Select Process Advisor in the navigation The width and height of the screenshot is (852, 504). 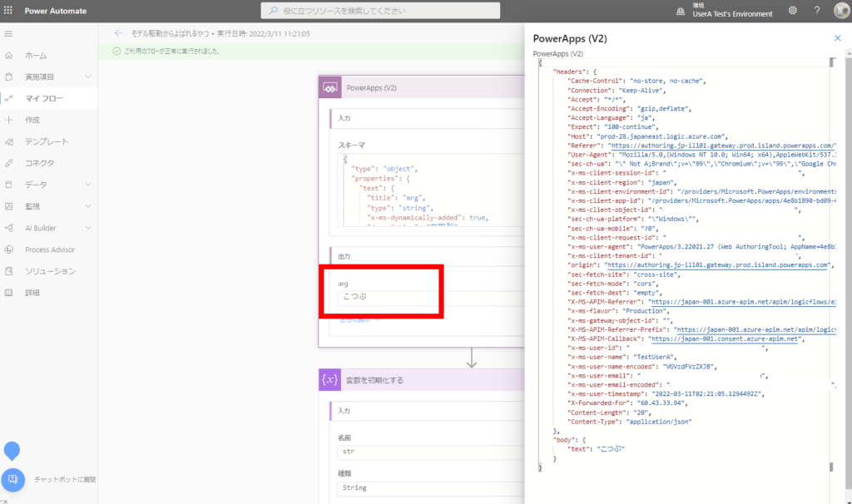click(49, 250)
